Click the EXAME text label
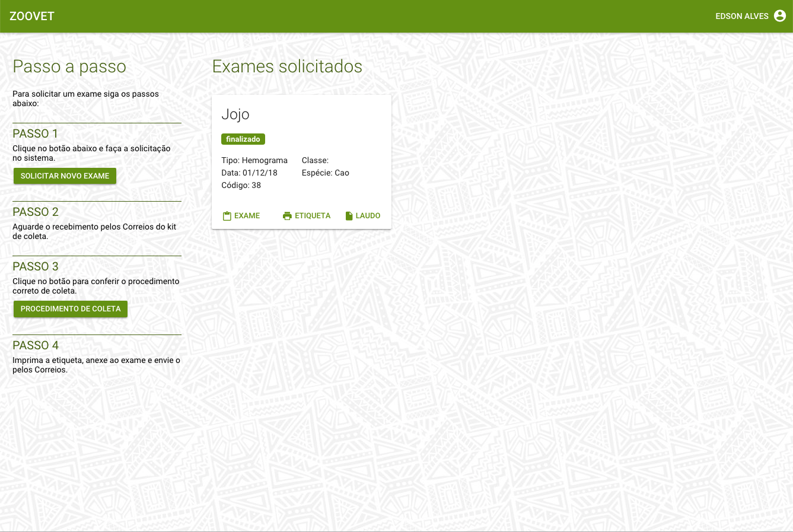Image resolution: width=793 pixels, height=532 pixels. (247, 216)
